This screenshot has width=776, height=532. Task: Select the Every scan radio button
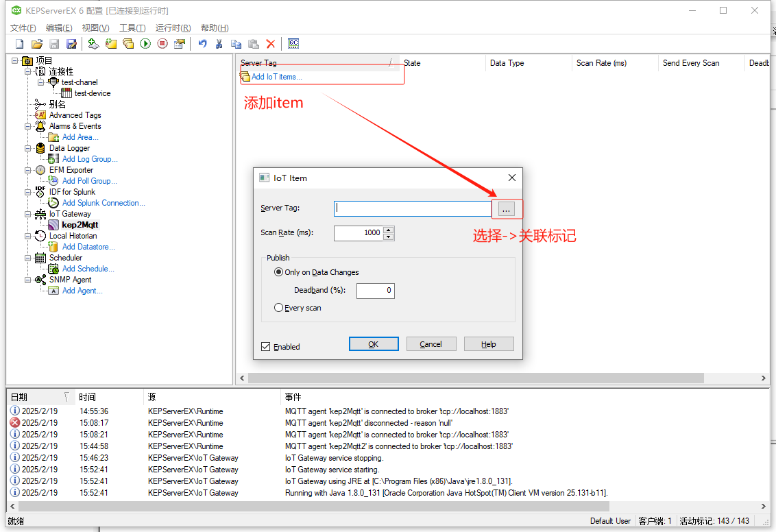278,308
